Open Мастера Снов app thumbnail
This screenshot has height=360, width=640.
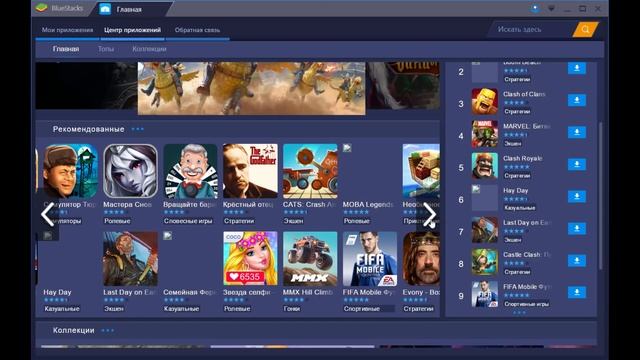pos(130,171)
